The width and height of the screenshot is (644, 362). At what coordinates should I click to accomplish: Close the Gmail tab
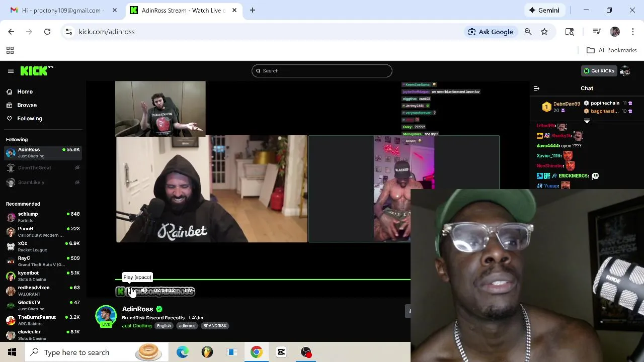[115, 10]
